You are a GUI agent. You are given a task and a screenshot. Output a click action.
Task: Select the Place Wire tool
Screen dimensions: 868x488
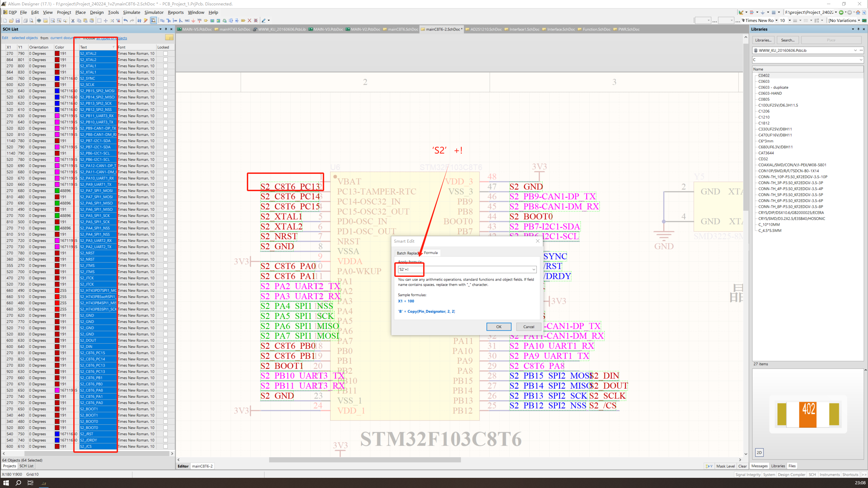pyautogui.click(x=162, y=21)
